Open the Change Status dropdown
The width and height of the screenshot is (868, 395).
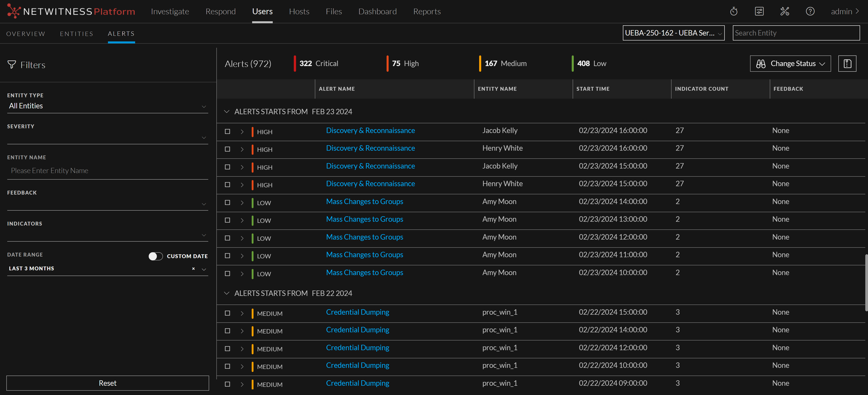click(790, 63)
